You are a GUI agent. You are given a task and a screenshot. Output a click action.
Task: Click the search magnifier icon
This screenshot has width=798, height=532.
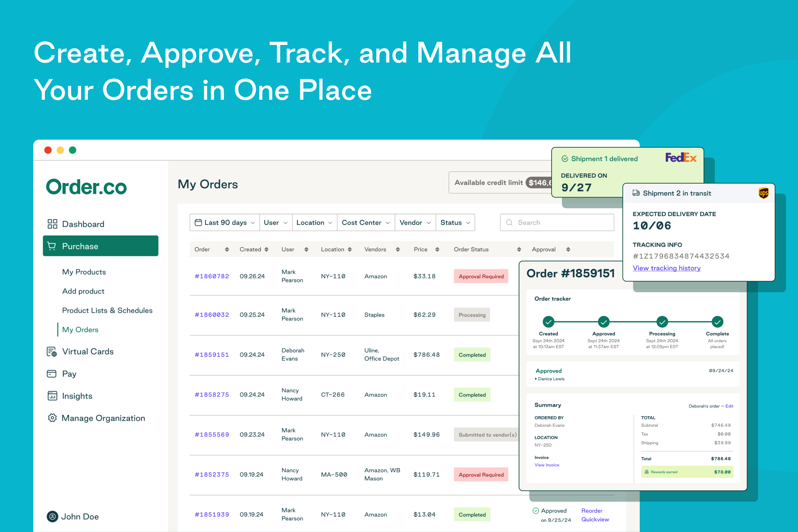[x=509, y=222]
